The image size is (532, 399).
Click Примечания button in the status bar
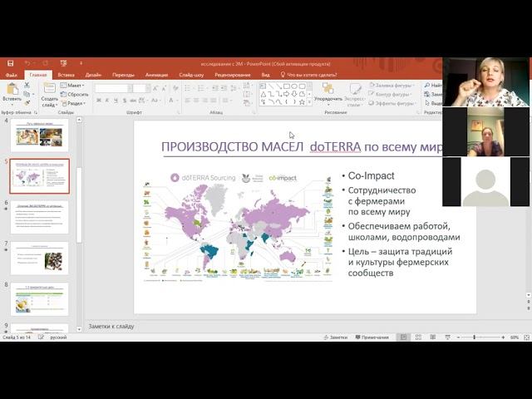[372, 337]
